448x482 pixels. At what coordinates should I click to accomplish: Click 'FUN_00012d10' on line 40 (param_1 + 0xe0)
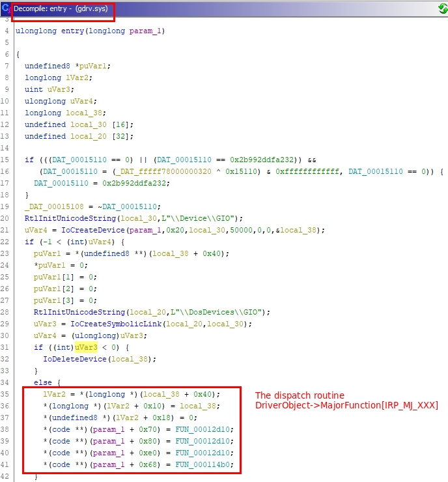point(203,453)
